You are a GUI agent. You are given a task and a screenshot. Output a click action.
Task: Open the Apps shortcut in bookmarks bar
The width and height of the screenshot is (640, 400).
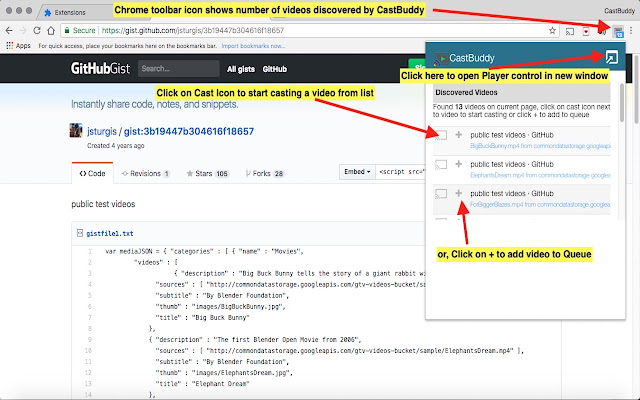point(18,46)
